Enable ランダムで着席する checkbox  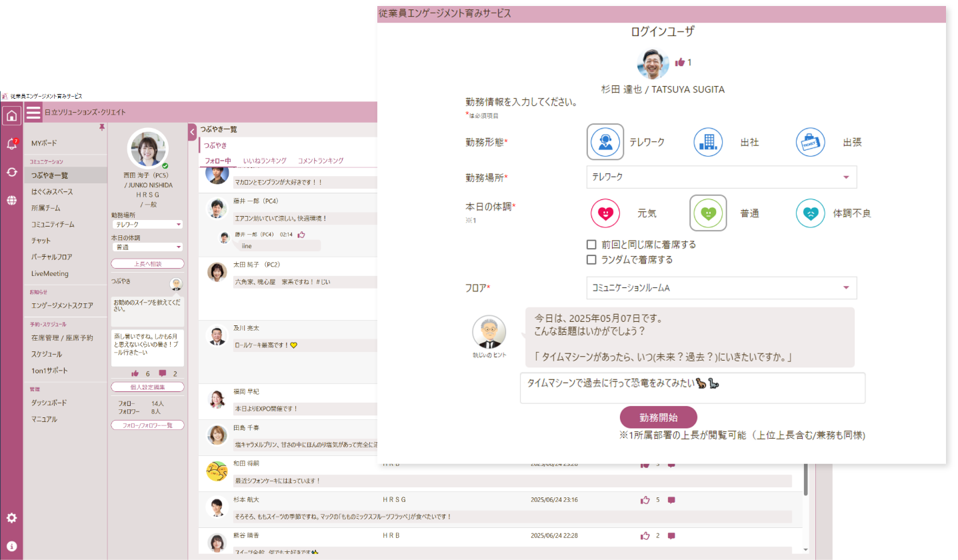[x=591, y=259]
